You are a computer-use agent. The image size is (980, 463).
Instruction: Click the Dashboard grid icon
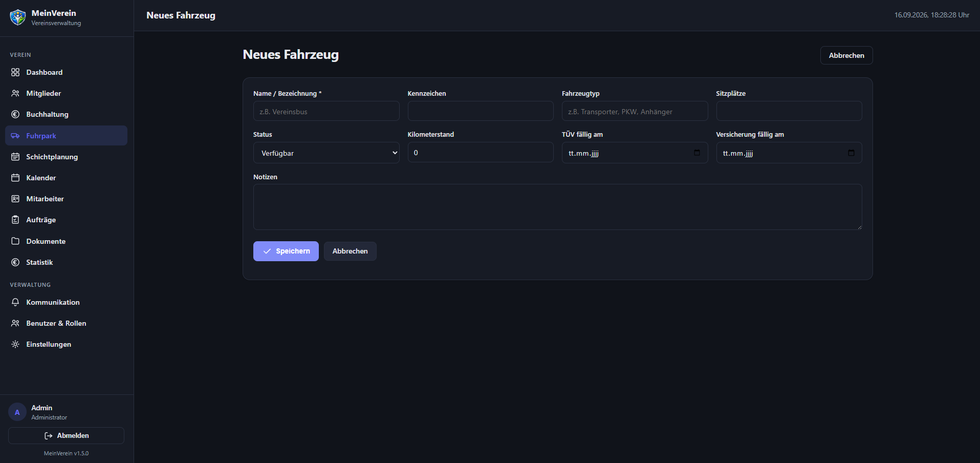pos(15,72)
